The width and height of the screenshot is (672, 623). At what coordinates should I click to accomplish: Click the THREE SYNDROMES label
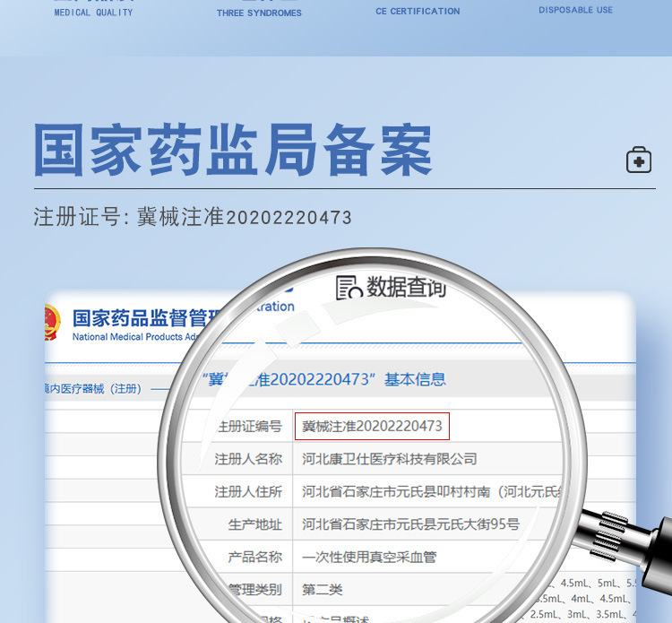pyautogui.click(x=259, y=13)
